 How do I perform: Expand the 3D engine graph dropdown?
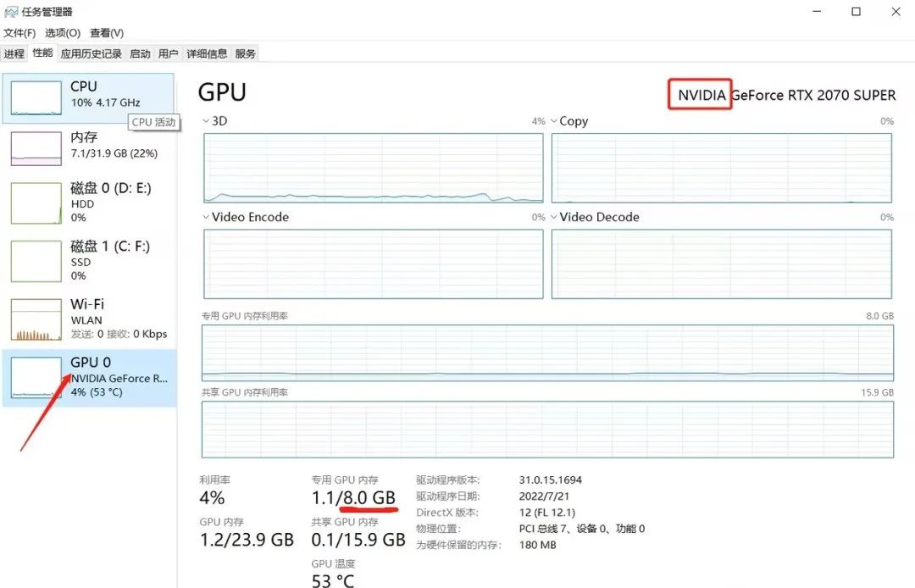pos(206,121)
